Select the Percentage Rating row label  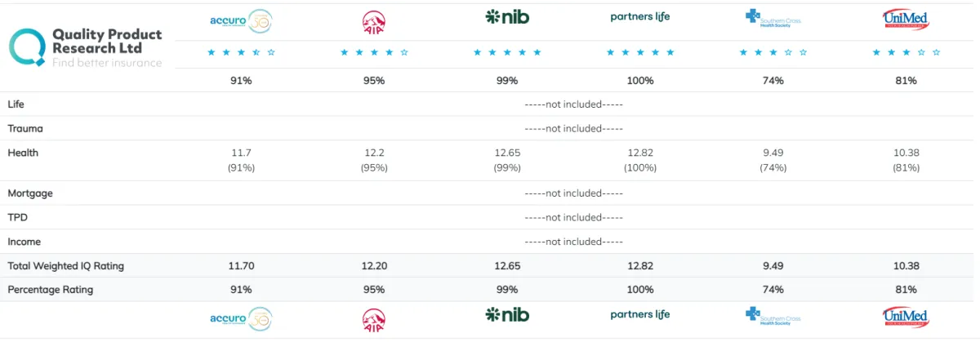coord(51,290)
